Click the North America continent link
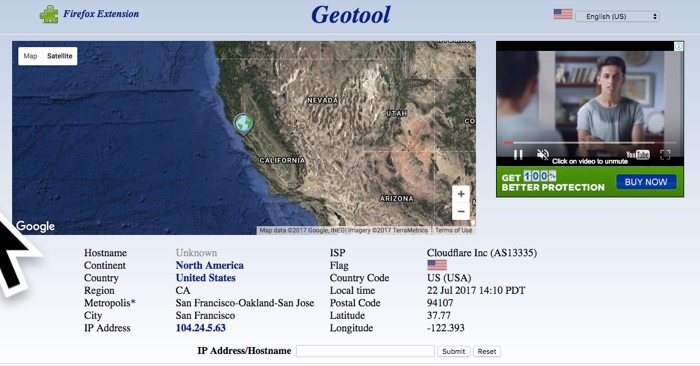The height and width of the screenshot is (366, 700). [209, 265]
